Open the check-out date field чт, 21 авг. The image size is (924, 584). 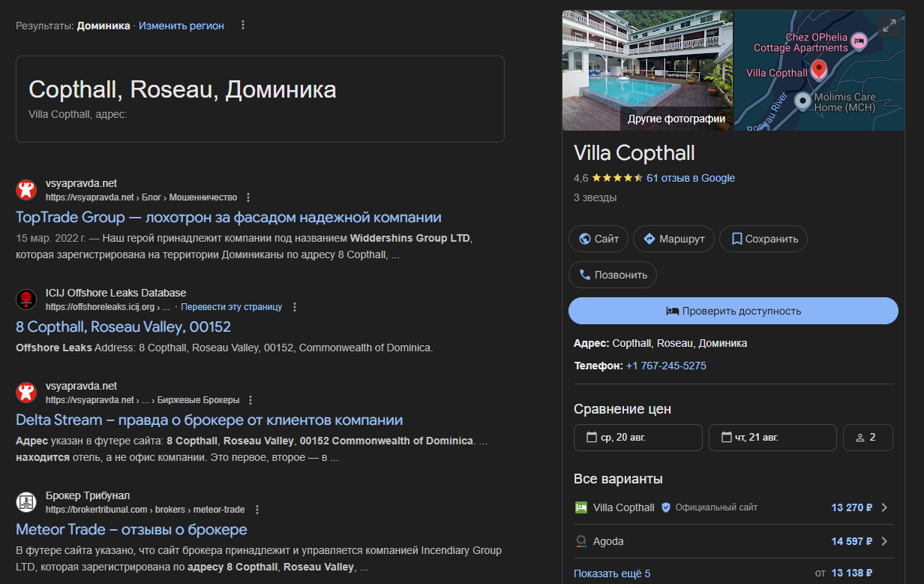772,438
